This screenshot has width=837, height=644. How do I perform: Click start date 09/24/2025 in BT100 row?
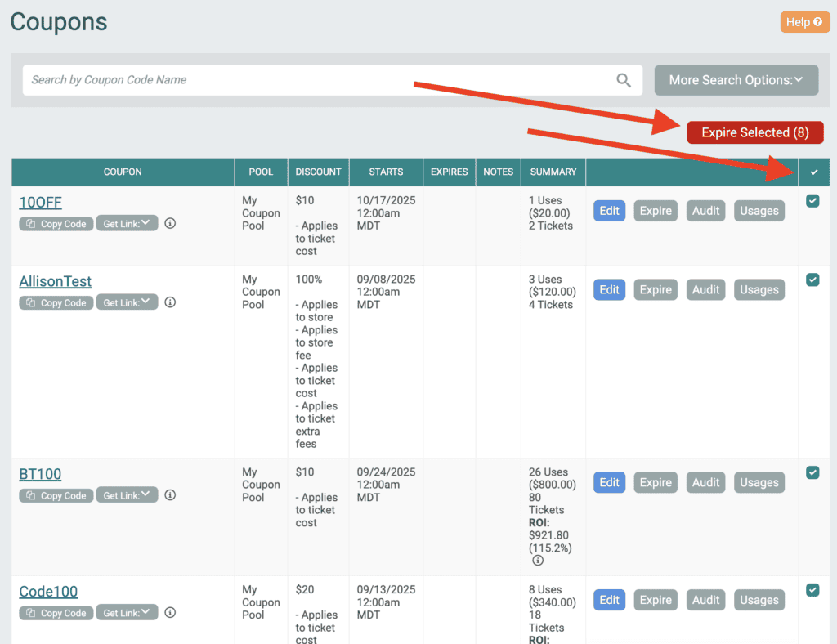point(386,472)
